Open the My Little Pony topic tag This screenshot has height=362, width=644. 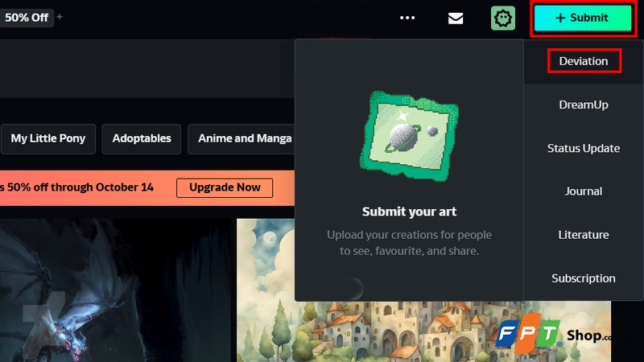click(48, 138)
